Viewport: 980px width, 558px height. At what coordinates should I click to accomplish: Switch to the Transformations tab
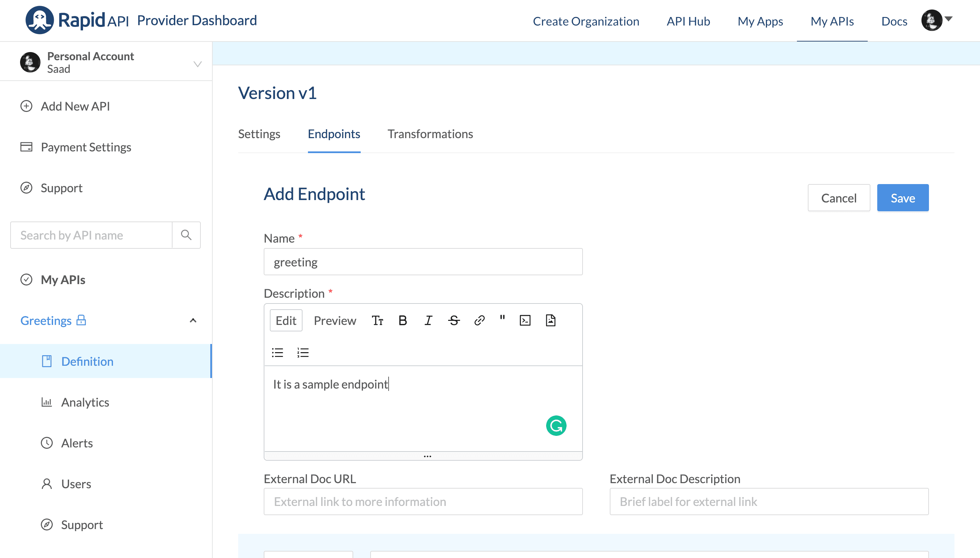pos(431,133)
